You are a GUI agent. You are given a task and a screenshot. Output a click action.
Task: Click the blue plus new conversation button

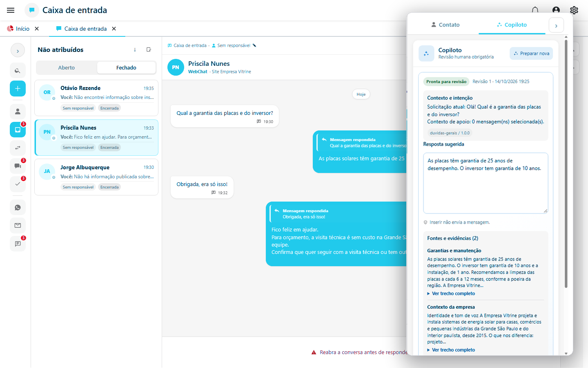tap(18, 89)
